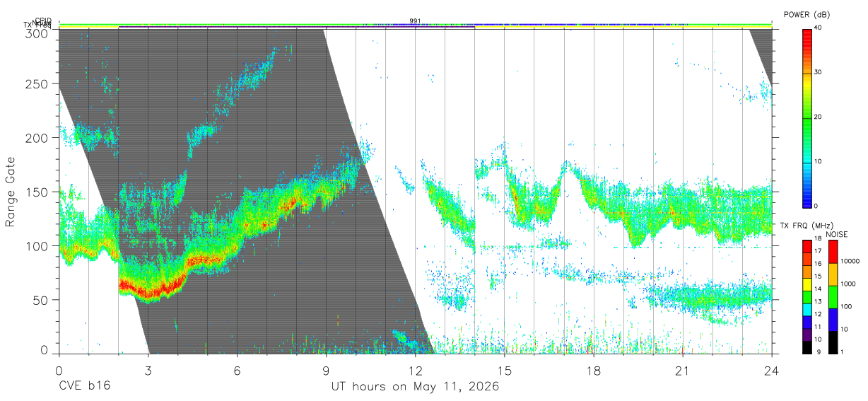This screenshot has width=868, height=401.
Task: Click the "Range Gate" vertical axis title
Action: coord(11,192)
